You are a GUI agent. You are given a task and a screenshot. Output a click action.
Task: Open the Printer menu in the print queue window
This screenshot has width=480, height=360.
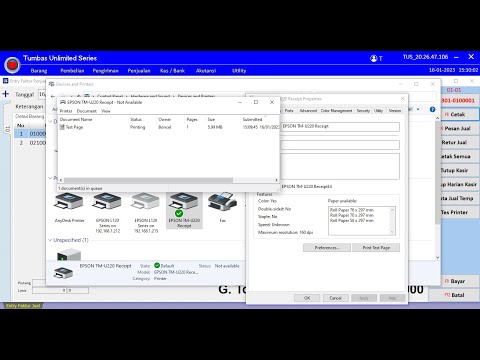pos(66,111)
